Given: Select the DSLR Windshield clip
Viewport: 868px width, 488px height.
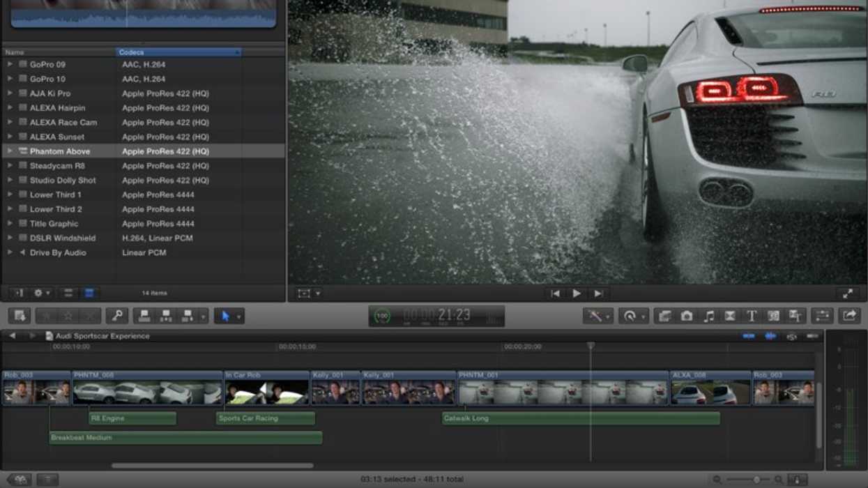Looking at the screenshot, I should pyautogui.click(x=143, y=238).
